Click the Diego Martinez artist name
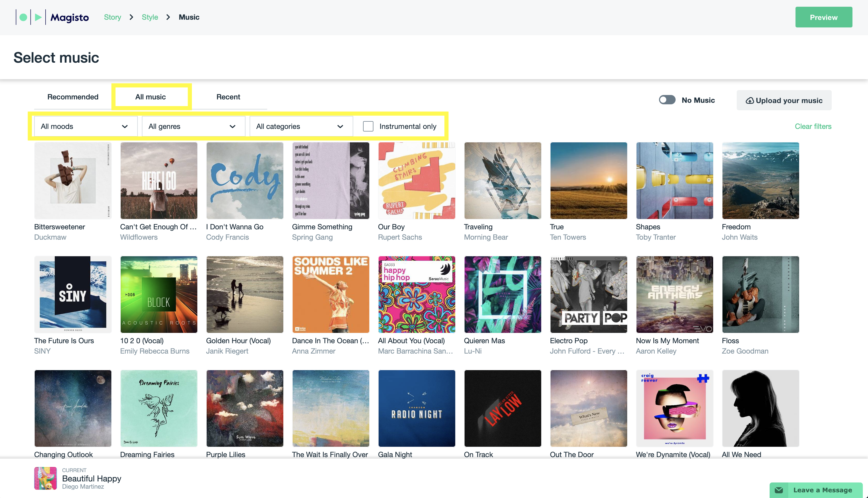Screen dimensions: 868x498 pyautogui.click(x=83, y=487)
